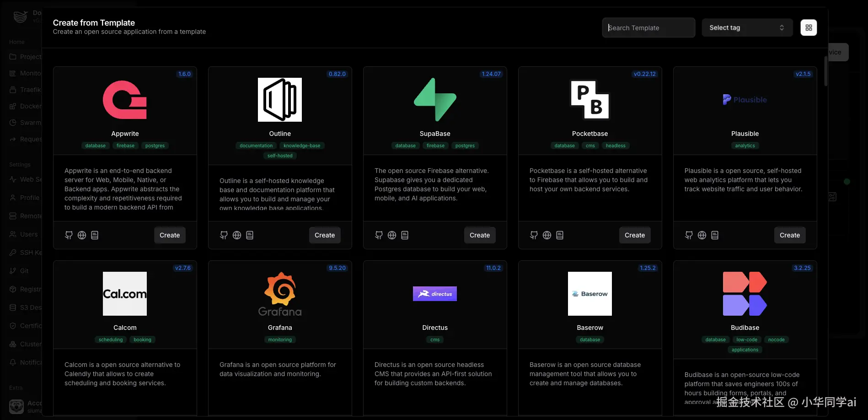Open the Appwrite website globe icon

coord(82,235)
